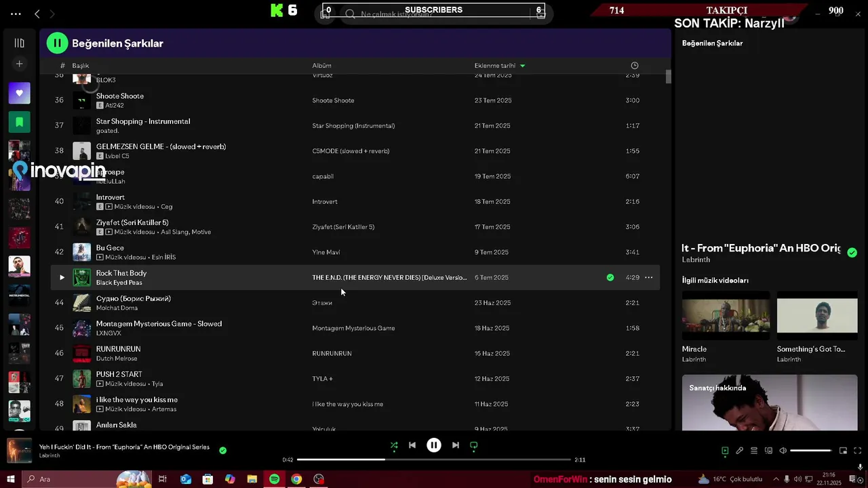Open Müzik videosu icon on Introvert row
The width and height of the screenshot is (868, 488).
(109, 207)
